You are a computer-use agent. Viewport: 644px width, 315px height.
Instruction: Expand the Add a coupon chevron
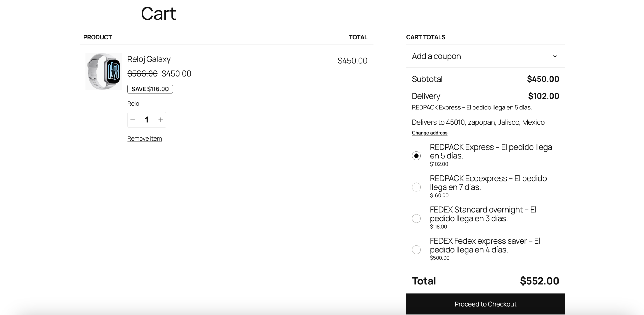(555, 56)
